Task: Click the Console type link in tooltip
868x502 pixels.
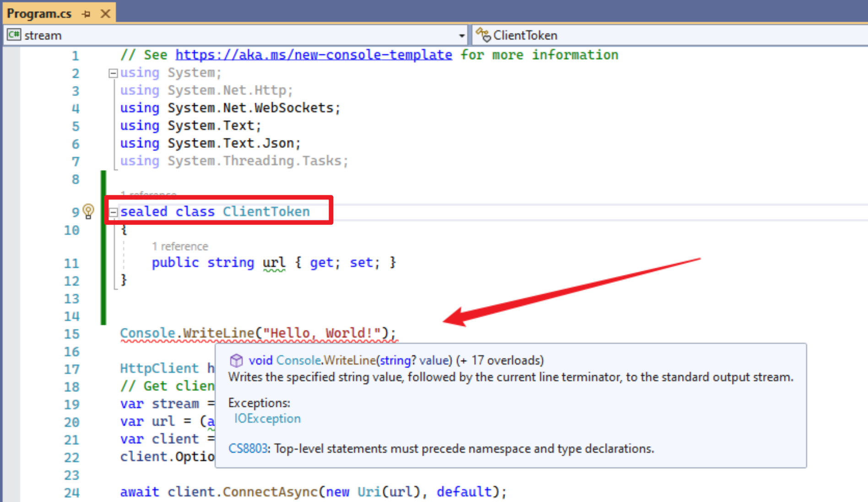Action: click(298, 361)
